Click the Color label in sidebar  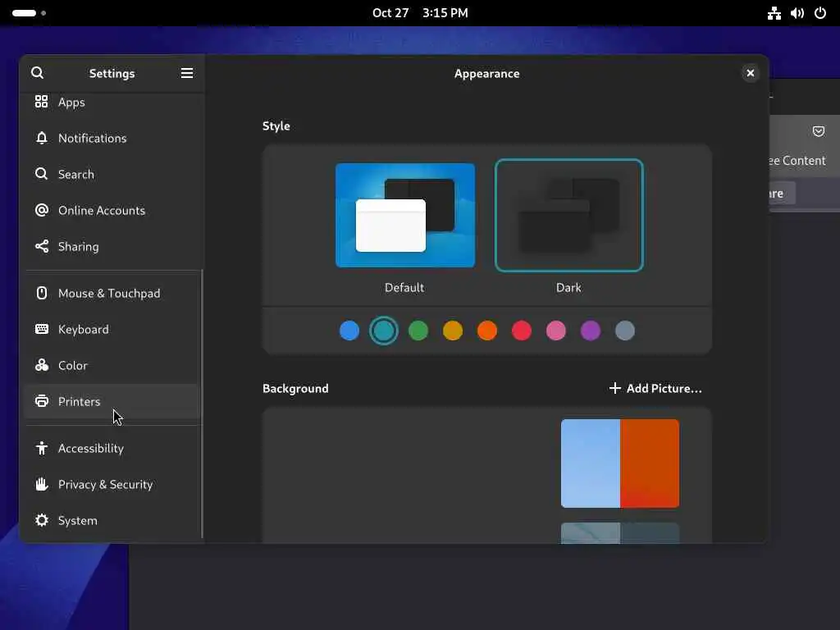coord(73,365)
